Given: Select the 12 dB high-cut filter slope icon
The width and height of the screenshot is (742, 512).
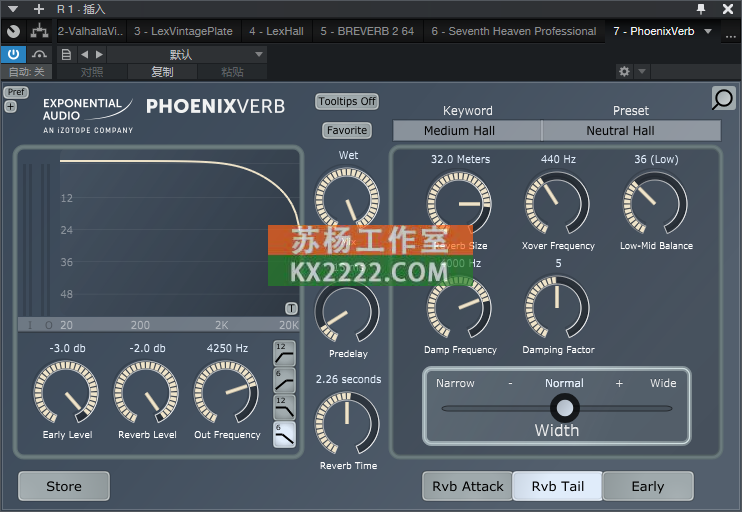Looking at the screenshot, I should [284, 407].
